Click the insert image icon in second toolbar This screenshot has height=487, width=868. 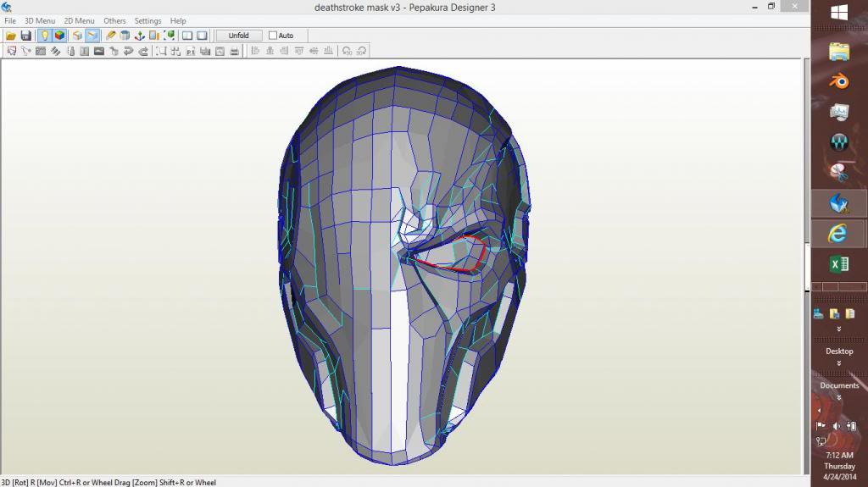[x=99, y=51]
